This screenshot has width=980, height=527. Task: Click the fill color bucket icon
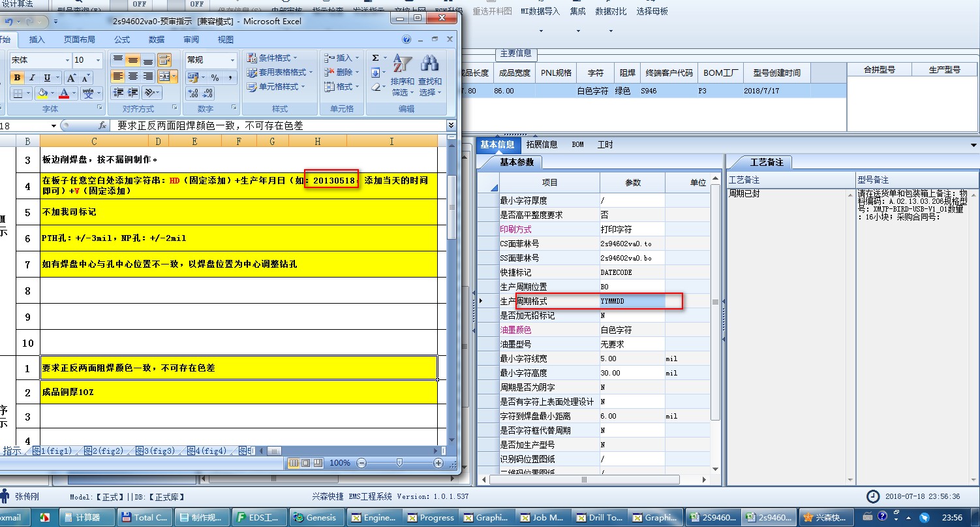[42, 93]
